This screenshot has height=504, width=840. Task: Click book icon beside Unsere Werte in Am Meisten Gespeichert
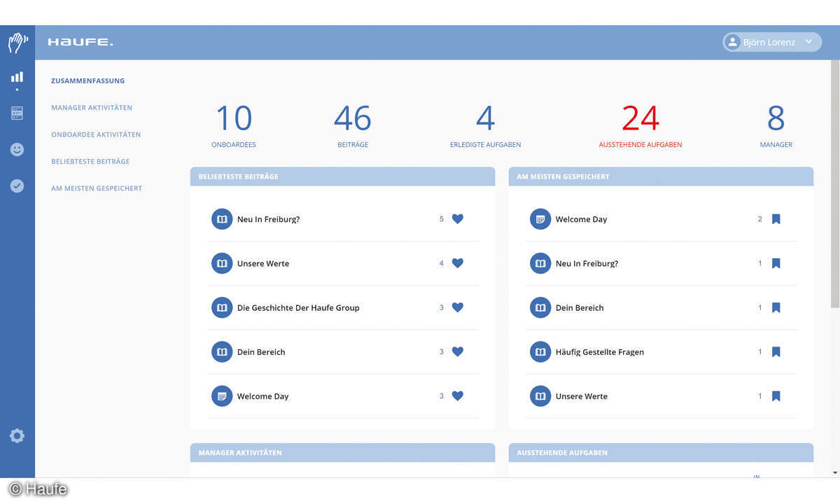[x=540, y=396]
